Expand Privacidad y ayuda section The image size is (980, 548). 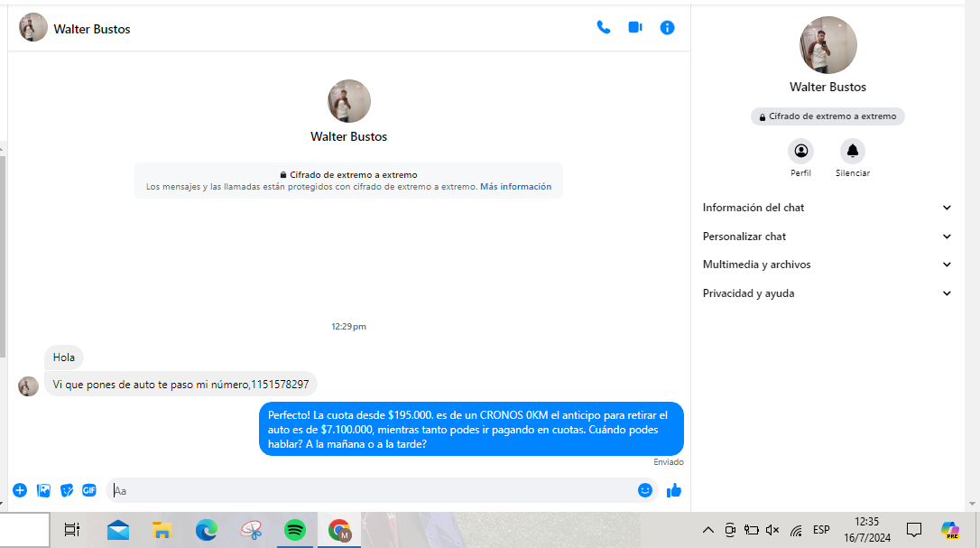click(x=827, y=293)
